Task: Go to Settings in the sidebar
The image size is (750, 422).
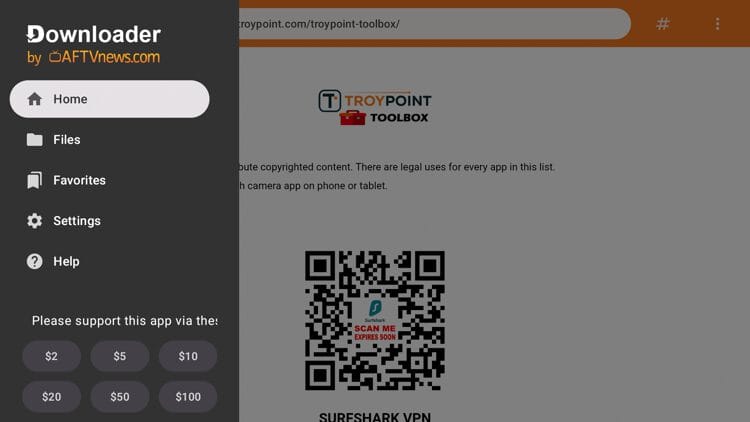Action: point(110,221)
